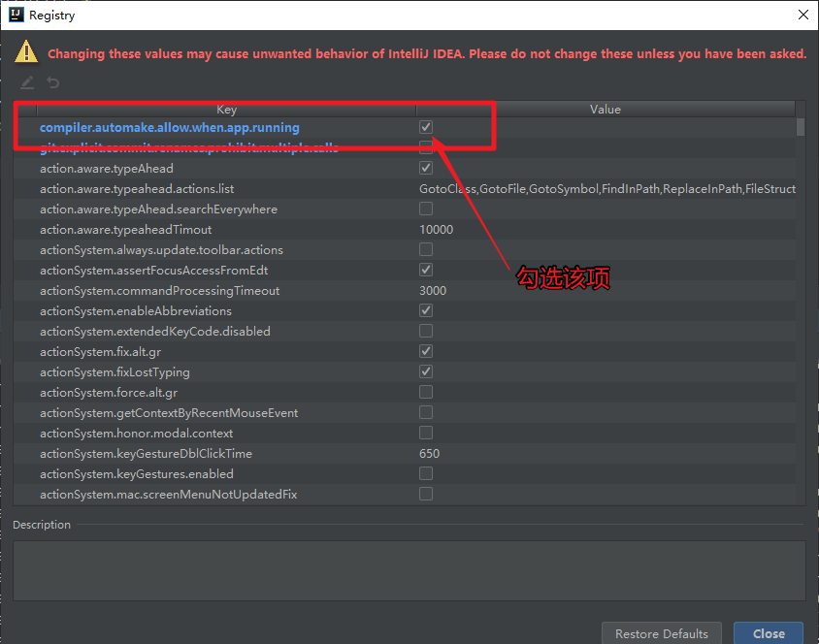Click the revert to default arrow icon
The width and height of the screenshot is (819, 644).
[53, 82]
